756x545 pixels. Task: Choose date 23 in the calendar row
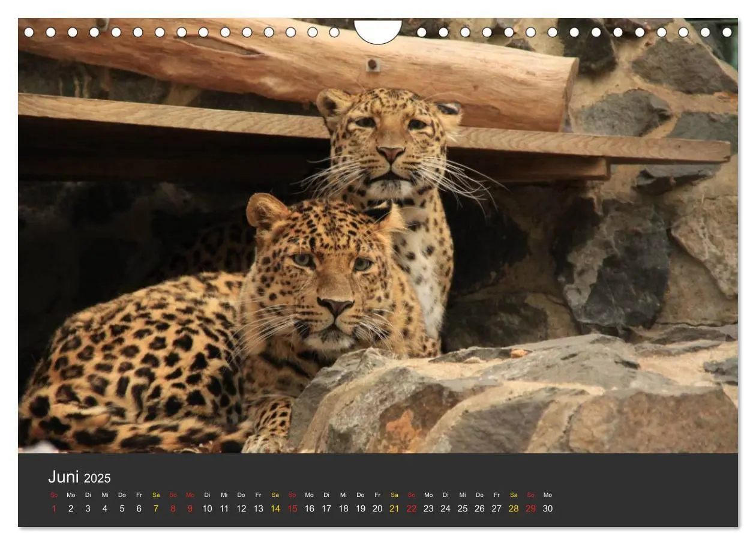point(428,508)
